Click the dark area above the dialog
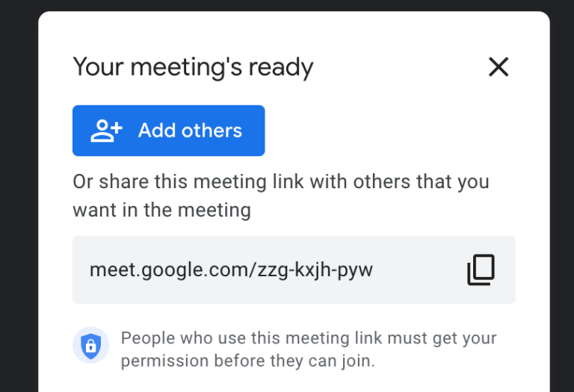 (287, 5)
